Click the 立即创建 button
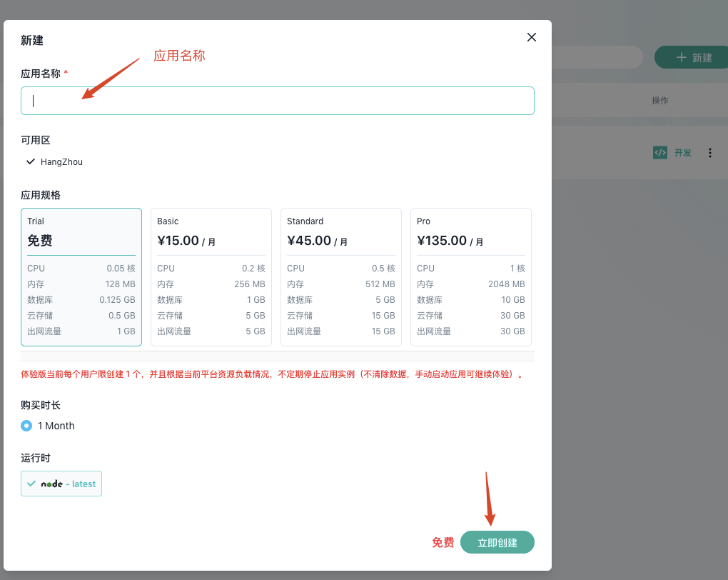728x580 pixels. [x=497, y=542]
